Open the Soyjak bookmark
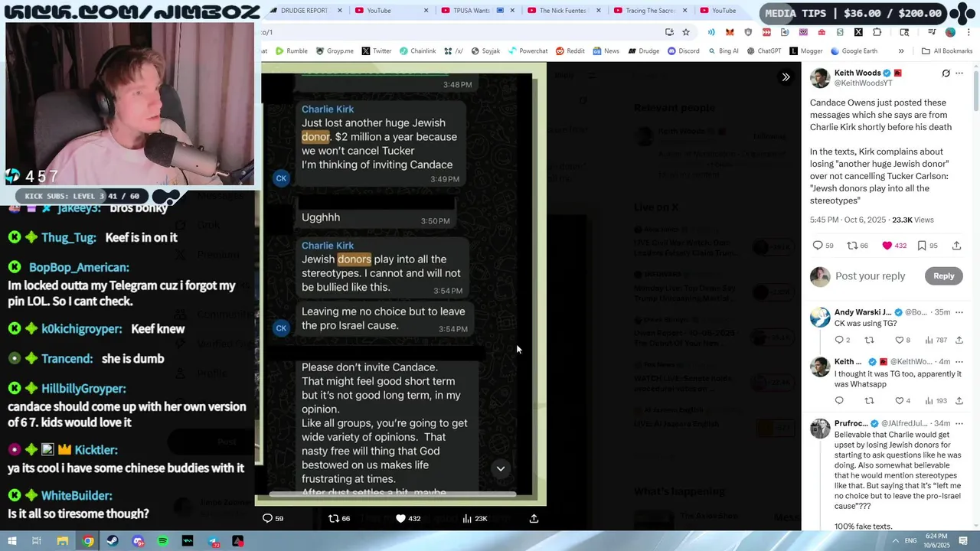Viewport: 980px width, 551px height. [485, 51]
